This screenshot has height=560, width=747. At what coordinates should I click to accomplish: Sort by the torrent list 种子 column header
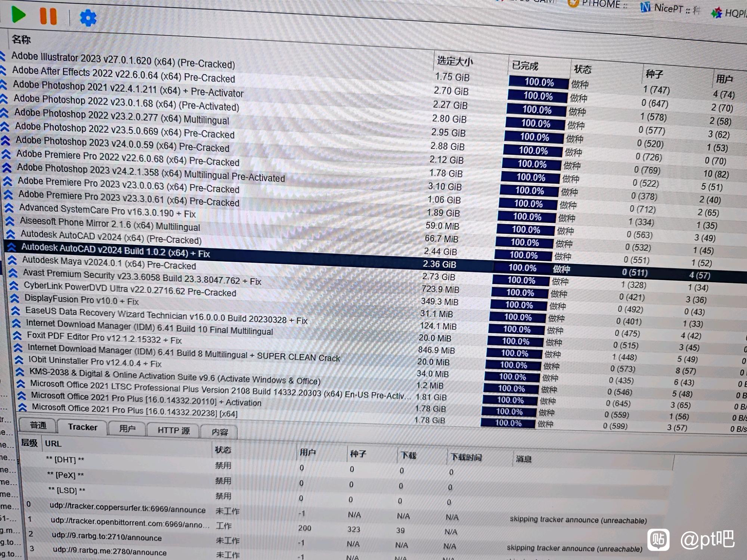(x=654, y=74)
